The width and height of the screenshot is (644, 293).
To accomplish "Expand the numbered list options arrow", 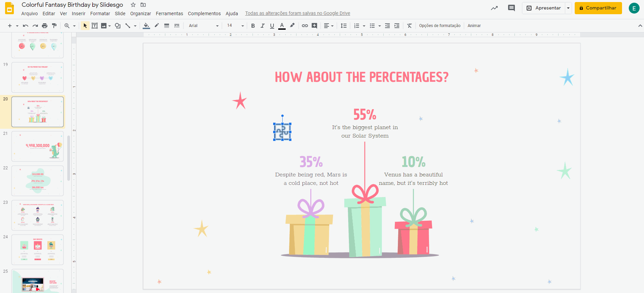I will [x=364, y=26].
